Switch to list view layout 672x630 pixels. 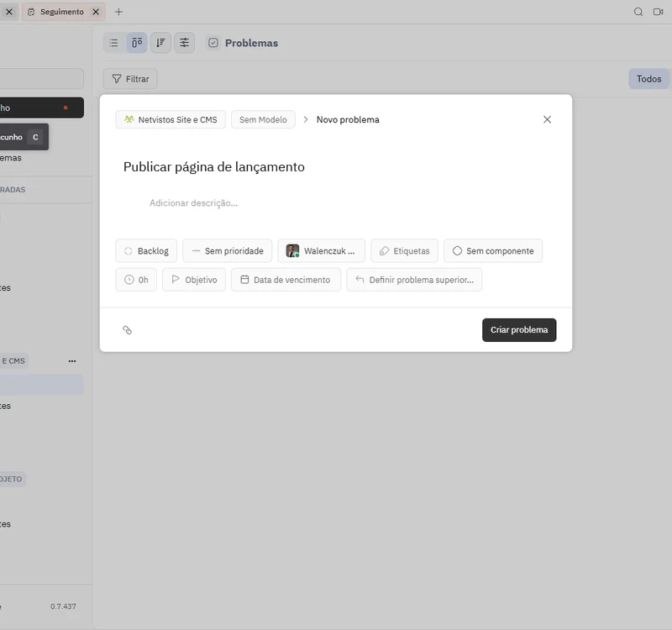point(113,43)
